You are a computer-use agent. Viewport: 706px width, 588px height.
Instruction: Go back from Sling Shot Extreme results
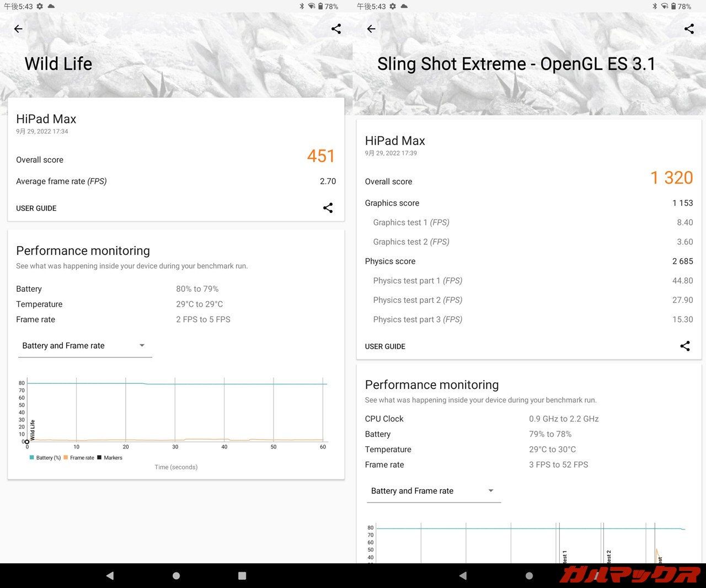(371, 29)
